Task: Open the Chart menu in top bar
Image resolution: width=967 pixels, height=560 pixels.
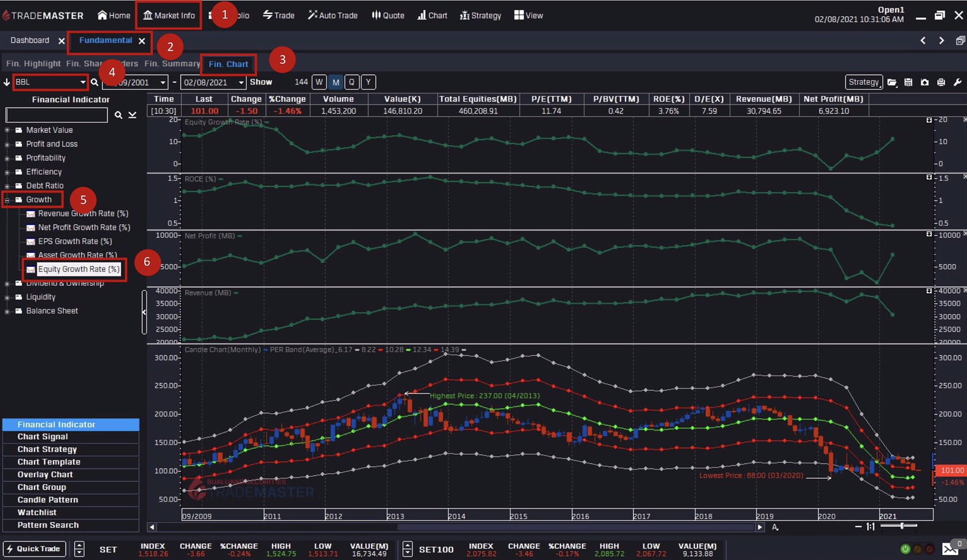Action: [x=432, y=16]
